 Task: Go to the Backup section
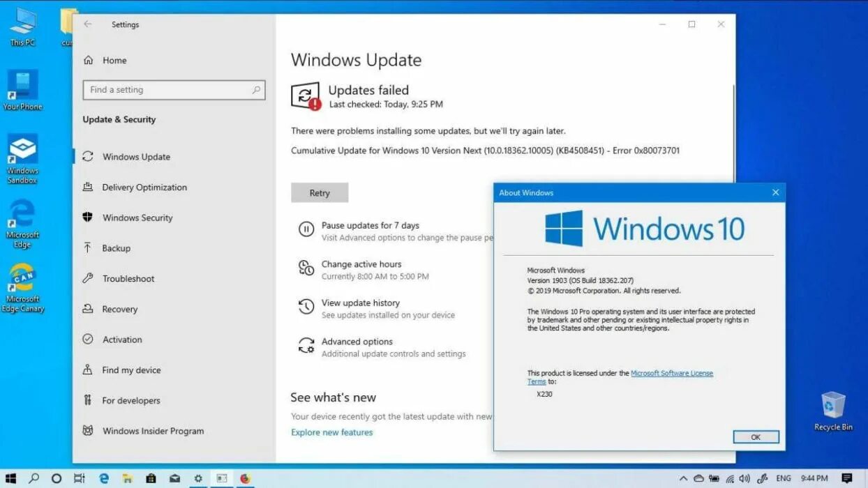116,248
